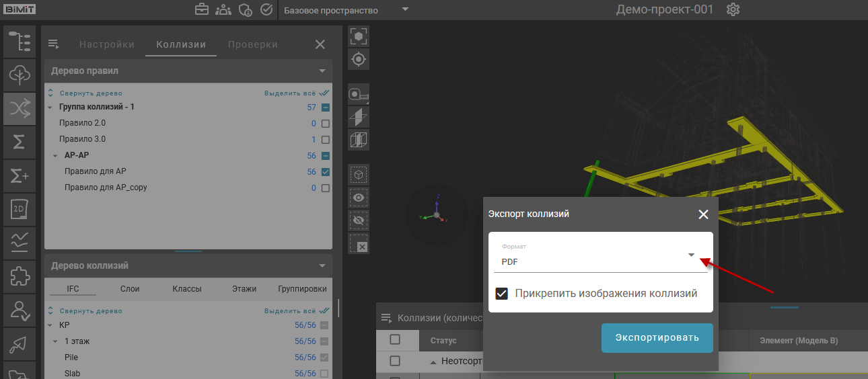
Task: Toggle the eye show-elements tool
Action: tap(359, 198)
